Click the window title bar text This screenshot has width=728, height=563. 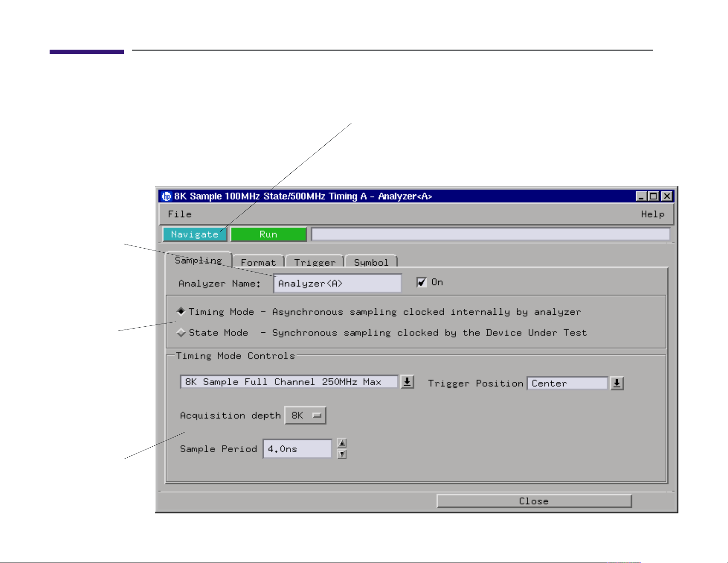pos(303,196)
